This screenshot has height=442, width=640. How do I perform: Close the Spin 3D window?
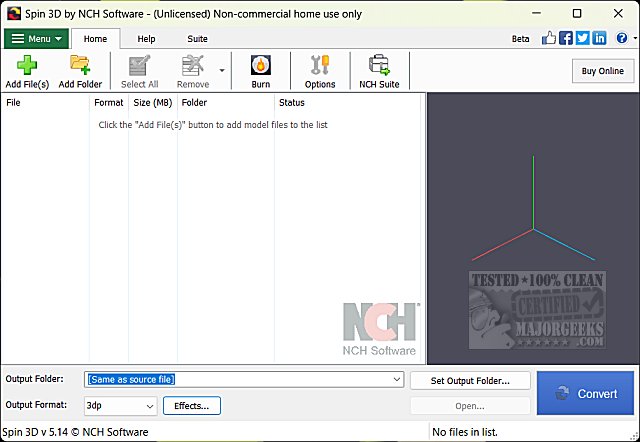click(x=618, y=13)
